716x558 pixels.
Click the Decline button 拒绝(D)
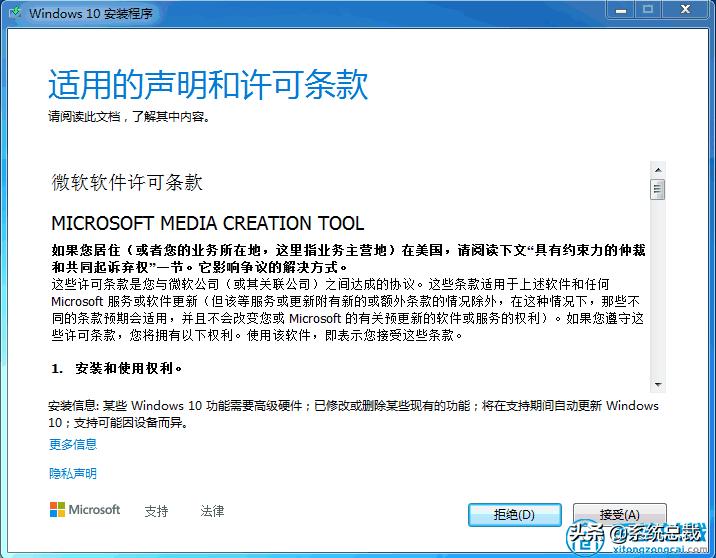click(x=515, y=515)
